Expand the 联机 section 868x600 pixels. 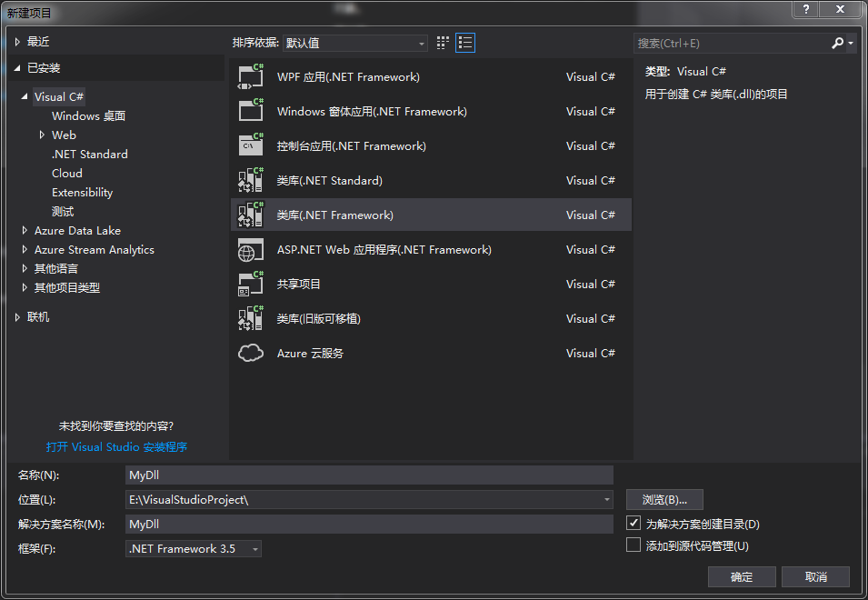[x=17, y=317]
